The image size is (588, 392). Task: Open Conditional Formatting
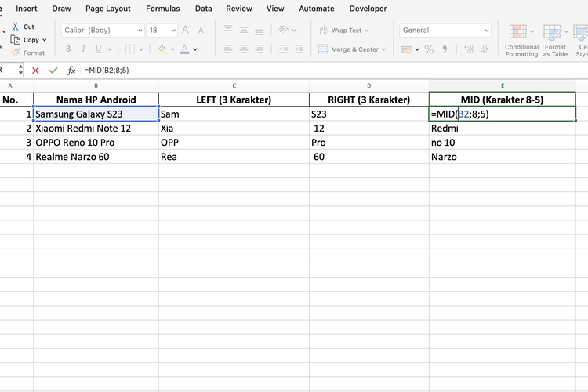coord(521,41)
